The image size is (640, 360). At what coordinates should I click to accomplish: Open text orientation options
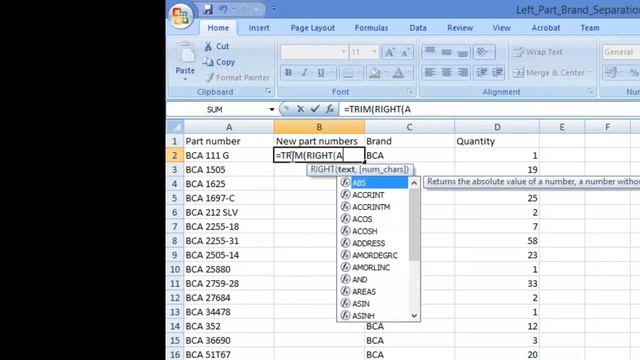(x=484, y=52)
